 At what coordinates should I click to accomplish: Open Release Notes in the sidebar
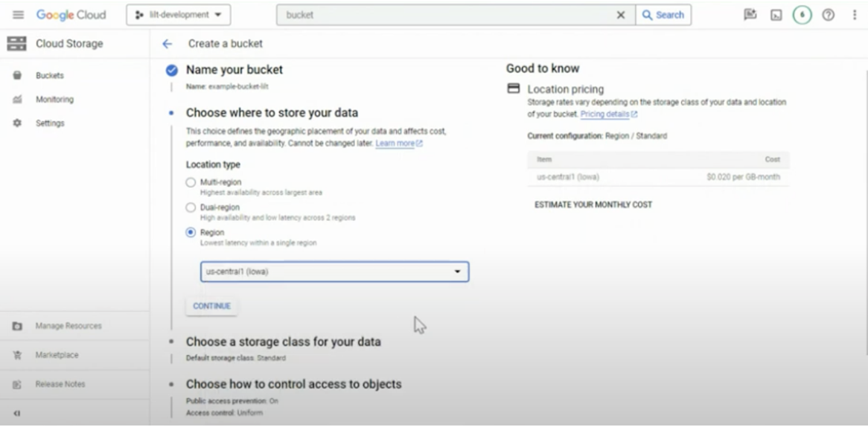tap(60, 385)
